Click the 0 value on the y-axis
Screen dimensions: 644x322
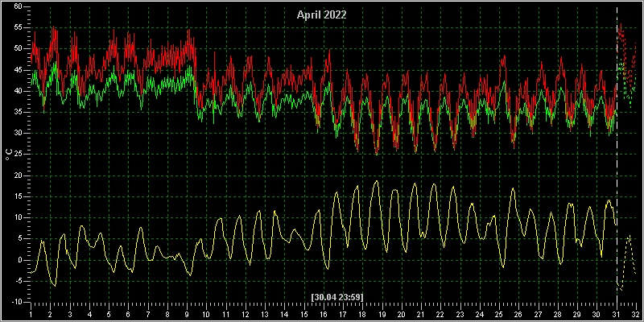(21, 260)
